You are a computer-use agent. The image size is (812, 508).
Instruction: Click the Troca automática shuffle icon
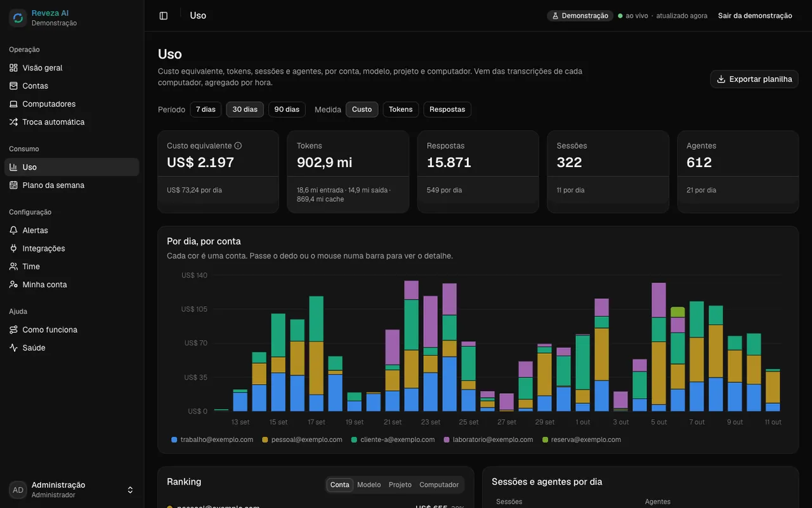[13, 122]
